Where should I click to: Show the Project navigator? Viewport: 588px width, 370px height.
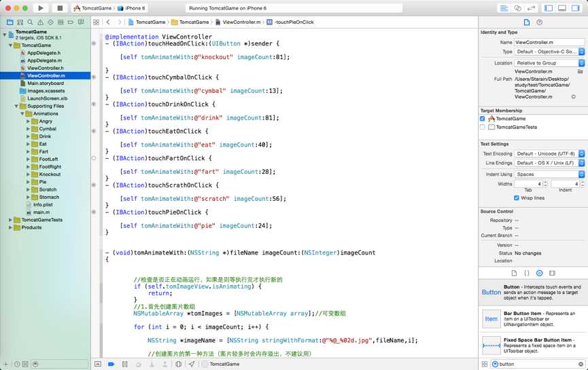[10, 22]
